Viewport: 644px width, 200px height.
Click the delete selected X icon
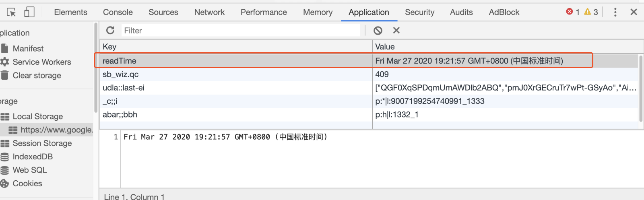tap(396, 31)
